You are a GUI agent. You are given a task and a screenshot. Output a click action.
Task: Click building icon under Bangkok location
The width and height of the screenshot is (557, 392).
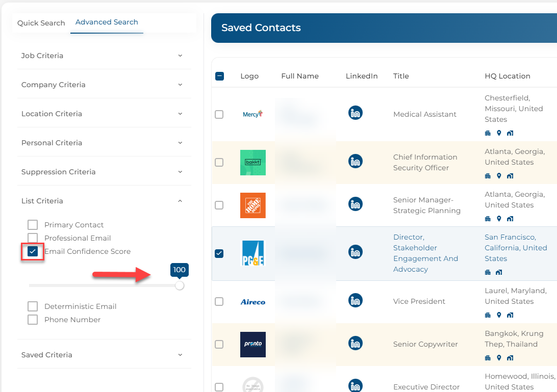pyautogui.click(x=488, y=358)
